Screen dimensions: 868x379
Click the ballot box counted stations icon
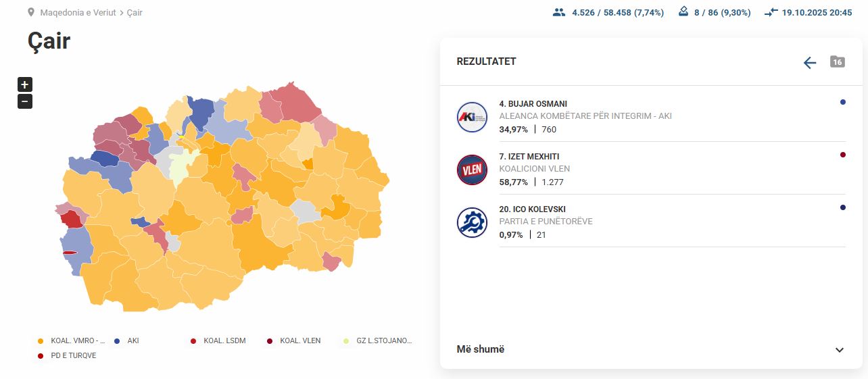click(x=683, y=12)
